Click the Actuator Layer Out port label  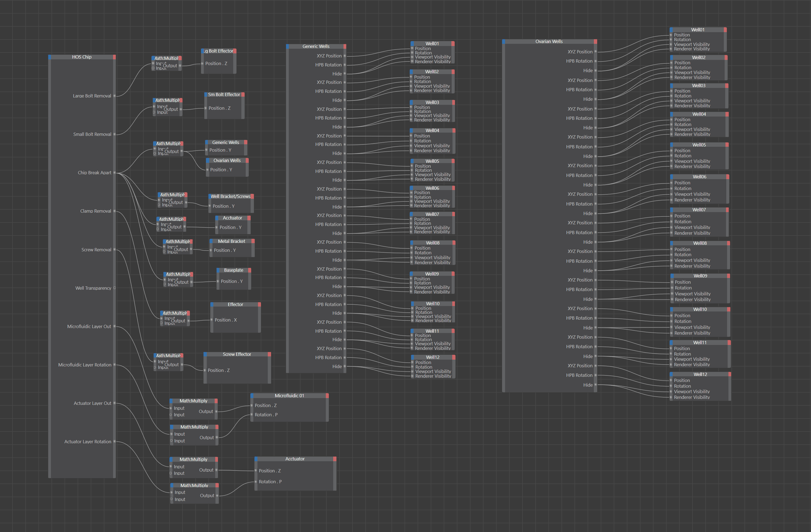pyautogui.click(x=92, y=403)
